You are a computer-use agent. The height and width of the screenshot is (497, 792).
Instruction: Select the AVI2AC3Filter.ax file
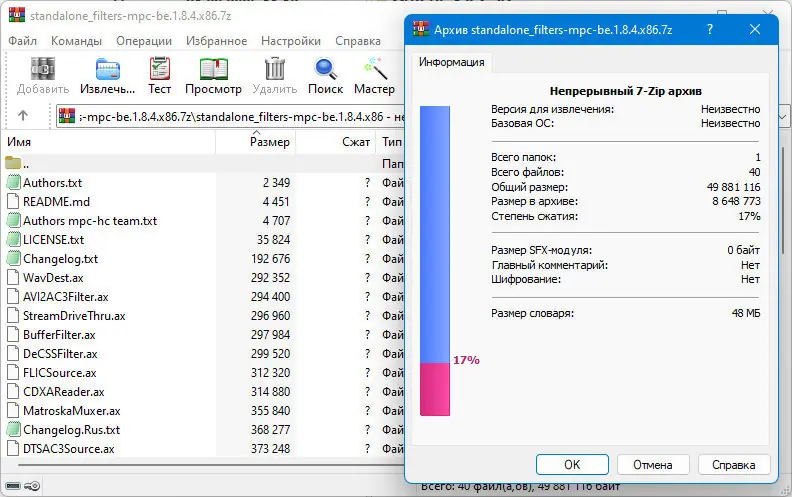coord(66,296)
